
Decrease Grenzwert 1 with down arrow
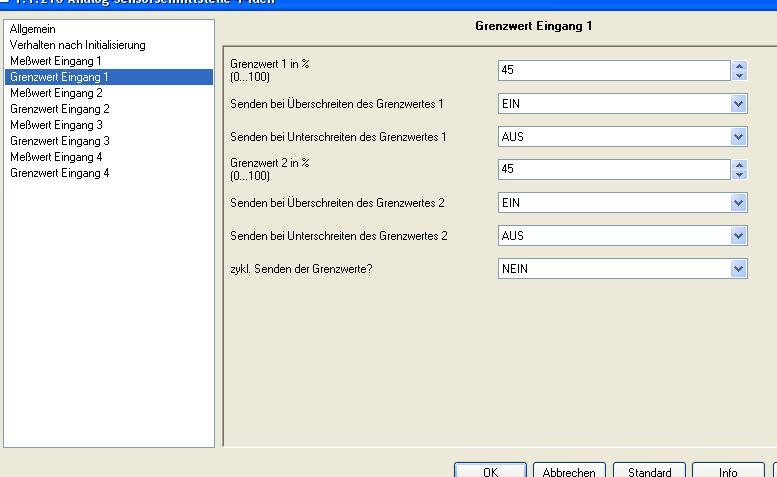tap(739, 75)
